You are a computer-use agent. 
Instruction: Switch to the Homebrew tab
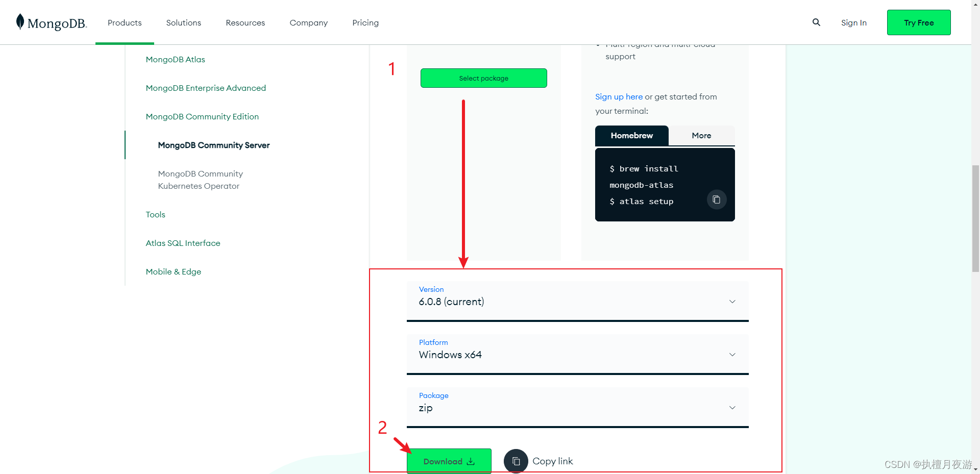coord(632,135)
